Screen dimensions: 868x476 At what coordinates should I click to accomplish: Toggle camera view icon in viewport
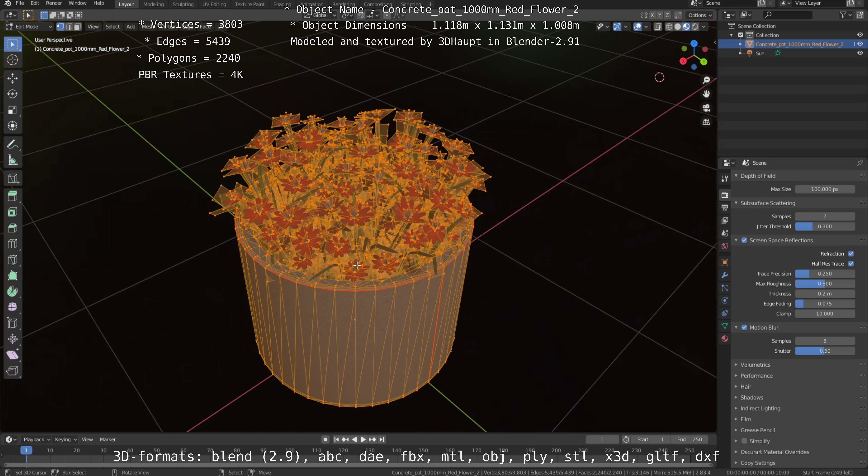point(706,108)
